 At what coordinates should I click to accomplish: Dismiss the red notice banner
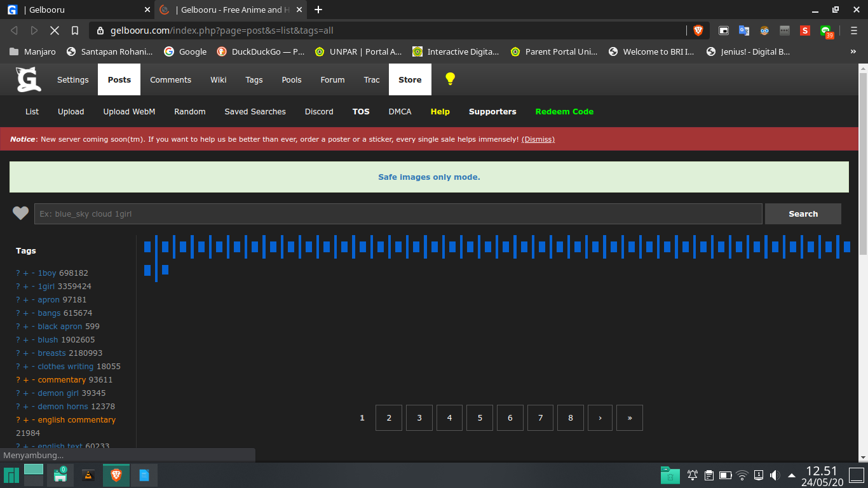coord(538,139)
